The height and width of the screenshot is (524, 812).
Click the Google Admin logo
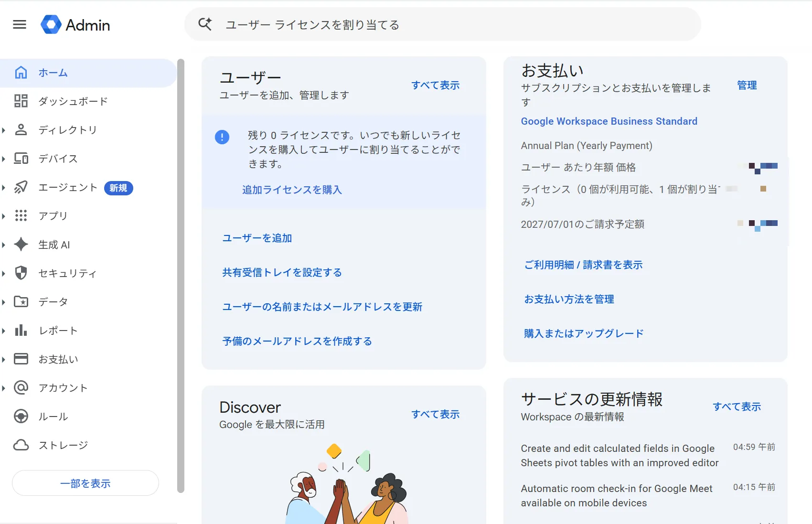click(75, 24)
